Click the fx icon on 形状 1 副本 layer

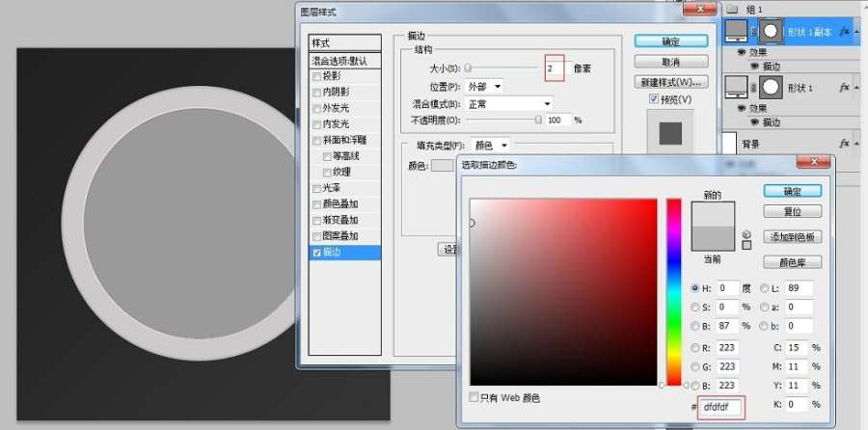coord(844,32)
